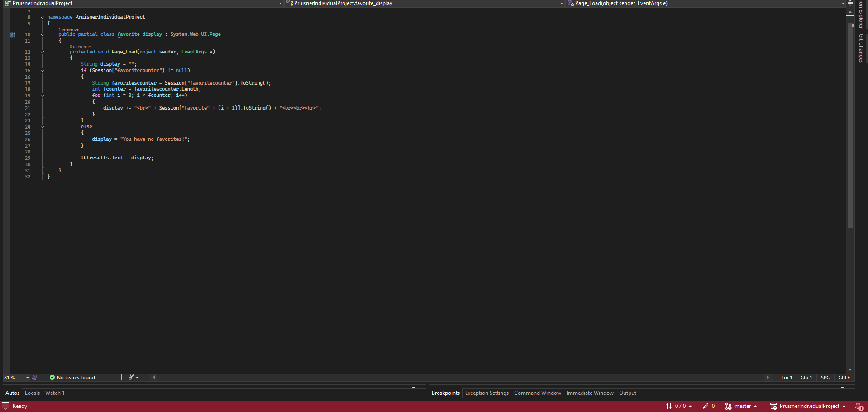
Task: Click the Ready status text
Action: [x=20, y=406]
